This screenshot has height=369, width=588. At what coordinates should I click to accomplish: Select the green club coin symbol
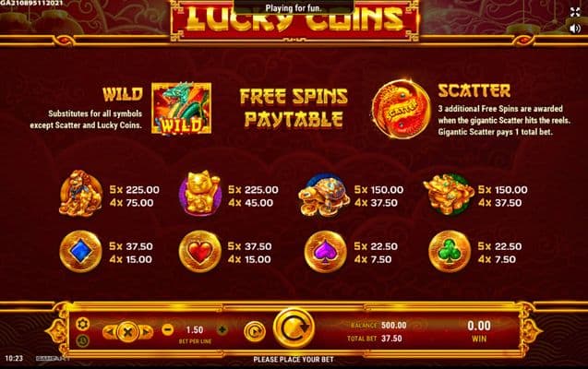pos(450,251)
